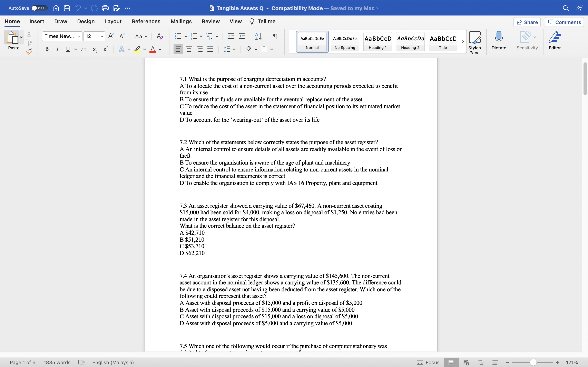The width and height of the screenshot is (588, 367).
Task: Click the Print icon in the title bar
Action: coord(105,8)
